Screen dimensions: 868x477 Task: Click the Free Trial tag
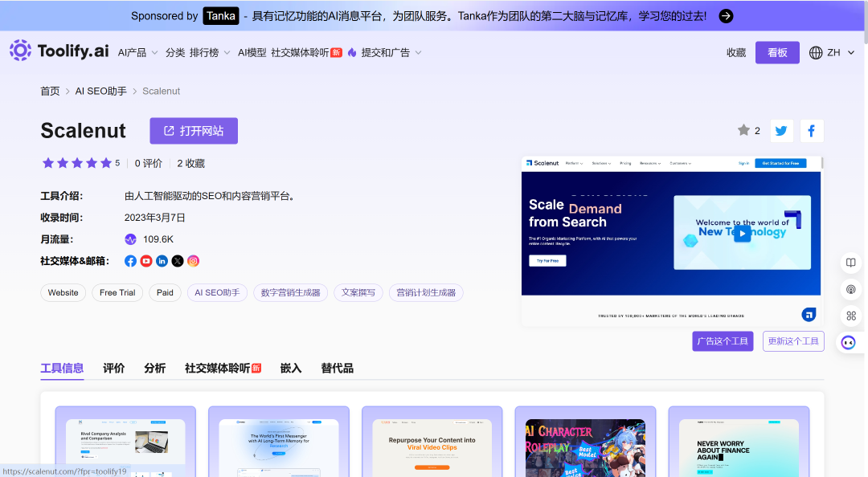[117, 293]
